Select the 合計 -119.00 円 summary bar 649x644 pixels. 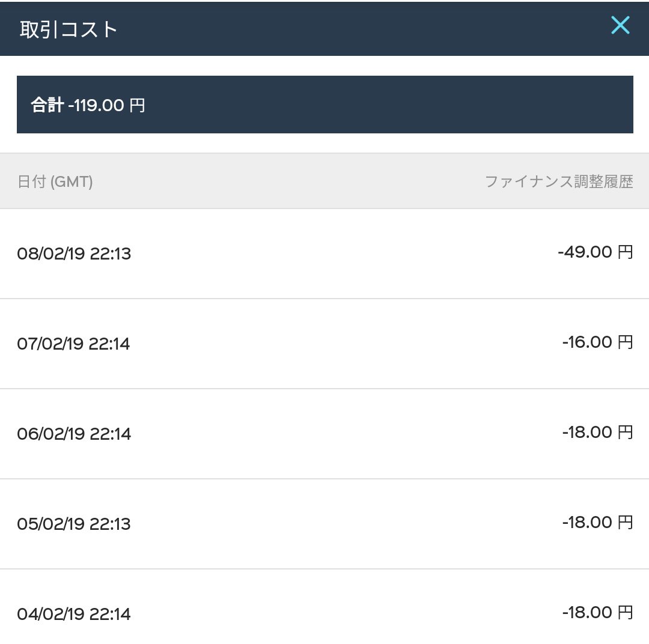325,105
